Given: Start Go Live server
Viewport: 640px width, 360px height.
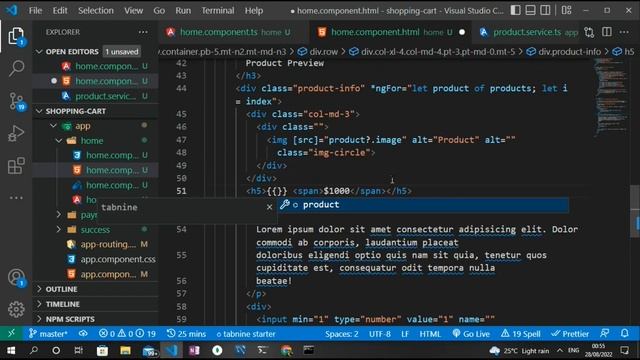Looking at the screenshot, I should pos(471,333).
